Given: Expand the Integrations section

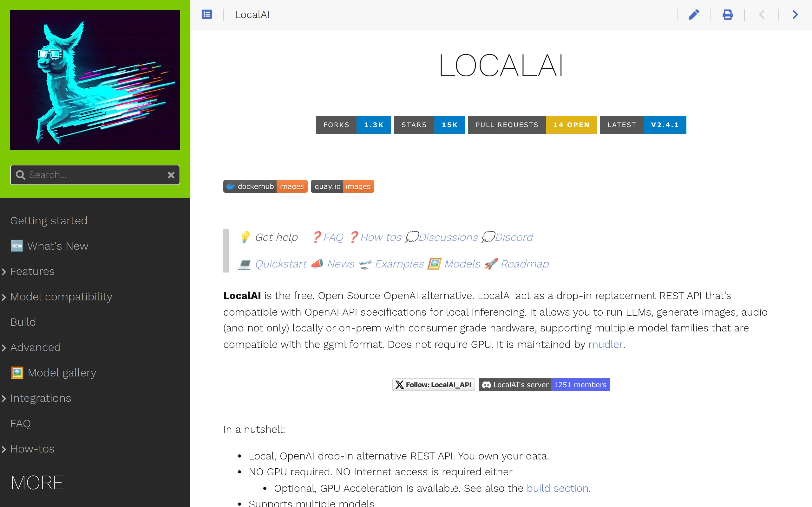Looking at the screenshot, I should (x=3, y=398).
